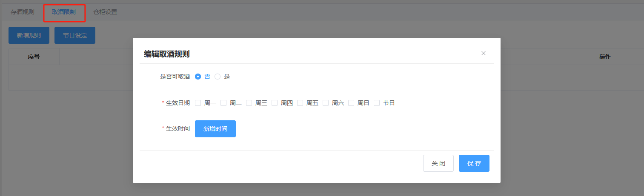Click the 序号 column header
Image resolution: width=644 pixels, height=196 pixels.
[x=34, y=57]
